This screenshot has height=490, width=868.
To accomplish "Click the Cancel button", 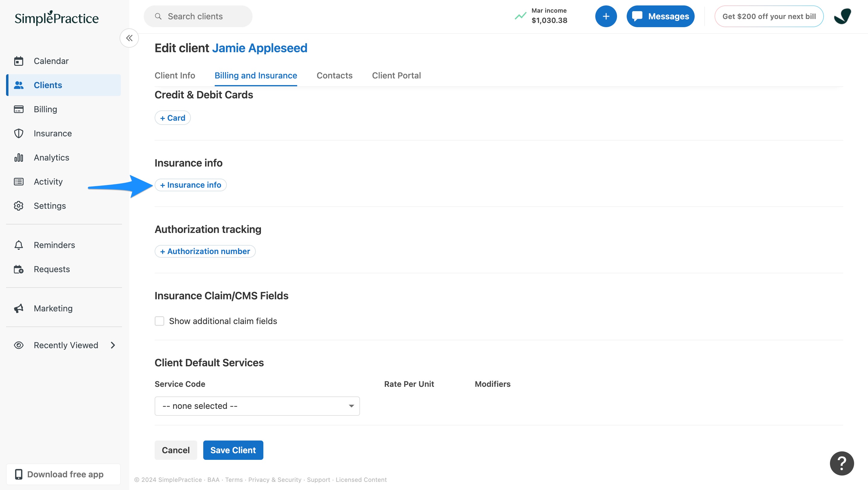I will pos(175,450).
